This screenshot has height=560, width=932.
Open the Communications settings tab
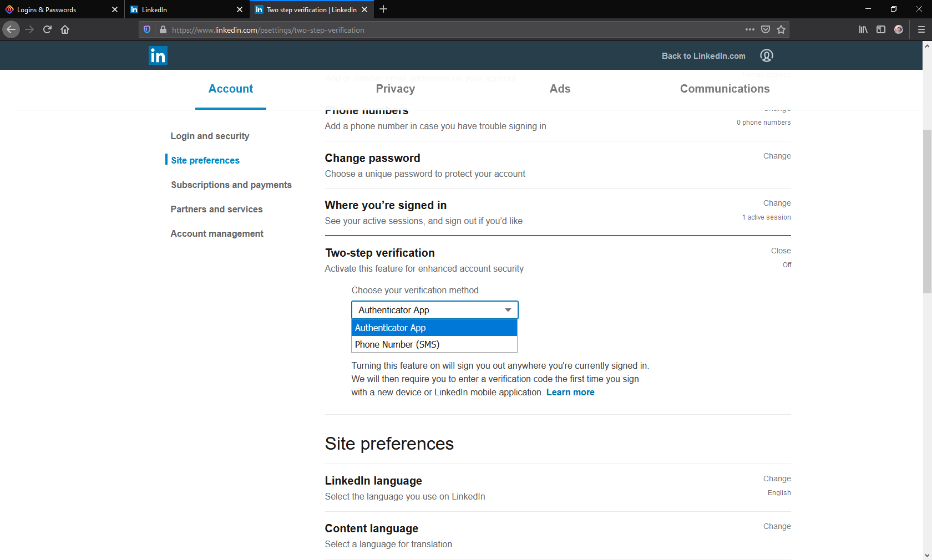(725, 89)
